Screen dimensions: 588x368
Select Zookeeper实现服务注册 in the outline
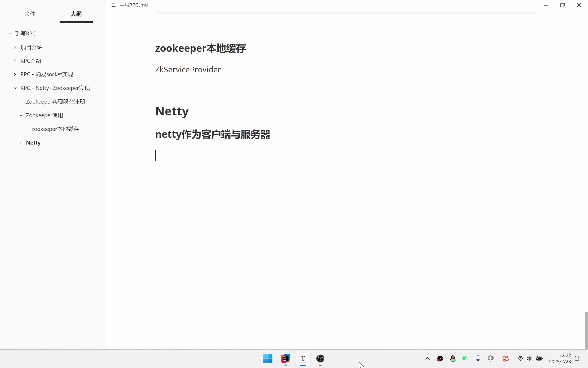pyautogui.click(x=55, y=101)
